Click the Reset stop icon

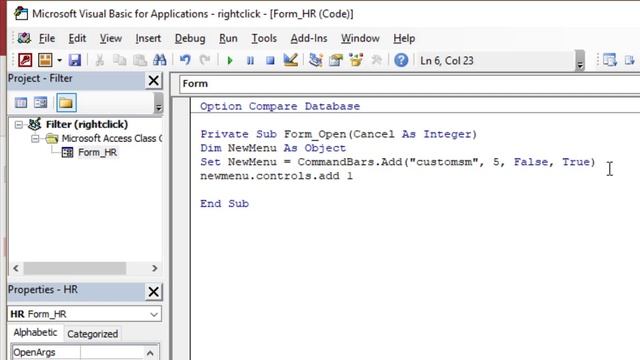[x=270, y=61]
